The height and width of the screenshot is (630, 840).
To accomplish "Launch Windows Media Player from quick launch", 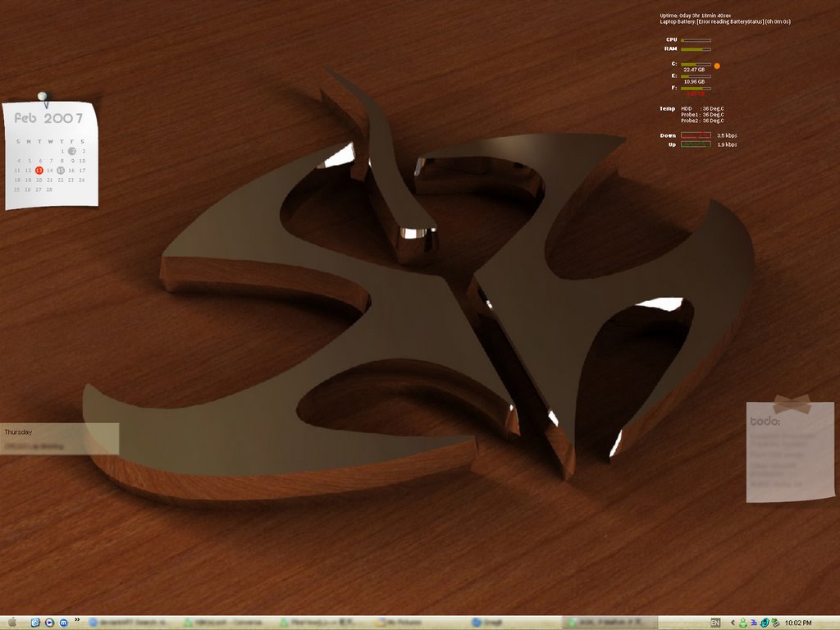I will click(49, 623).
